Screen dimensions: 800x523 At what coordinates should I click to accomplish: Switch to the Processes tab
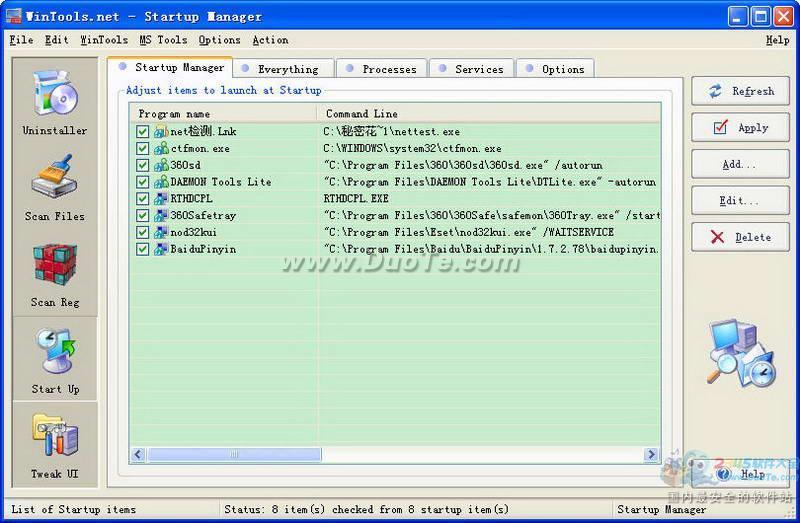pyautogui.click(x=382, y=69)
